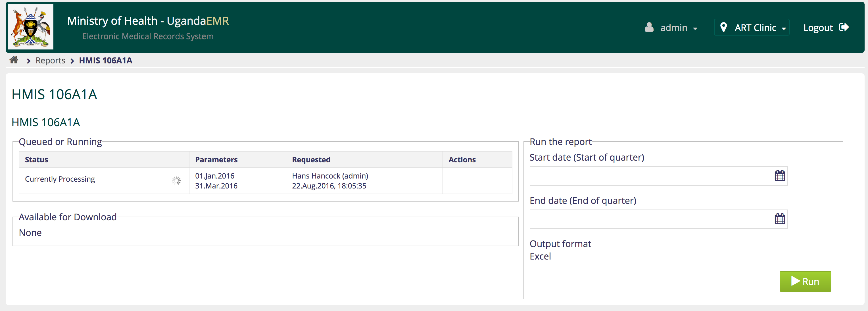Click the ART Clinic location pin icon

click(x=723, y=27)
